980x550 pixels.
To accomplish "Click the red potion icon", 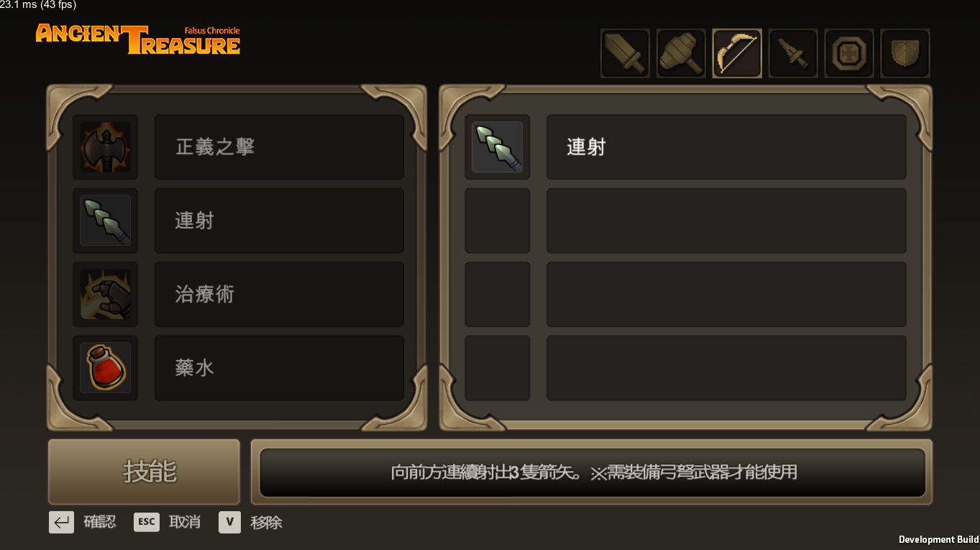I will (105, 367).
